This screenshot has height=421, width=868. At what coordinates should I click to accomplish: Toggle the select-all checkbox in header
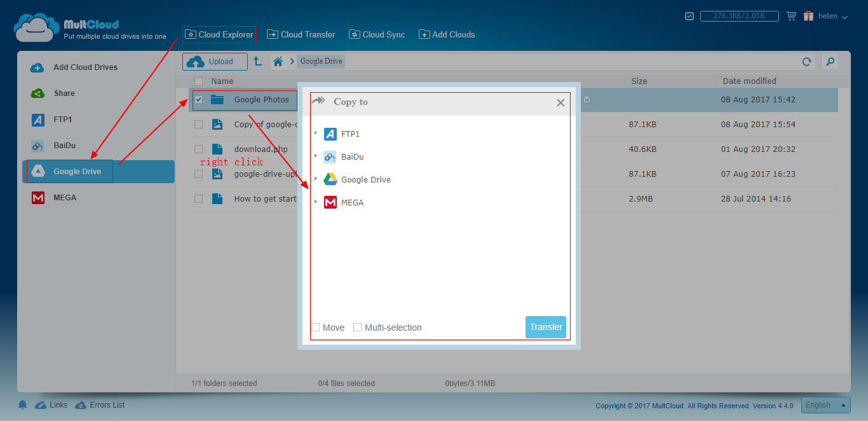199,81
